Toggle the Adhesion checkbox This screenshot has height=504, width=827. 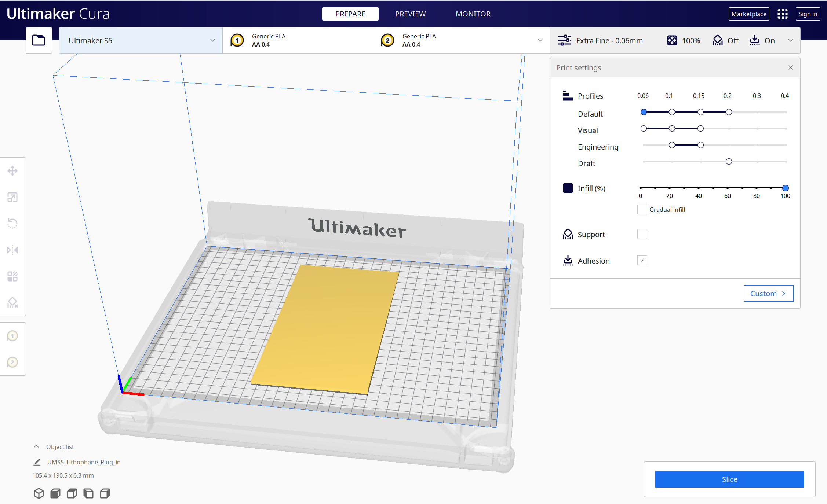pos(642,261)
